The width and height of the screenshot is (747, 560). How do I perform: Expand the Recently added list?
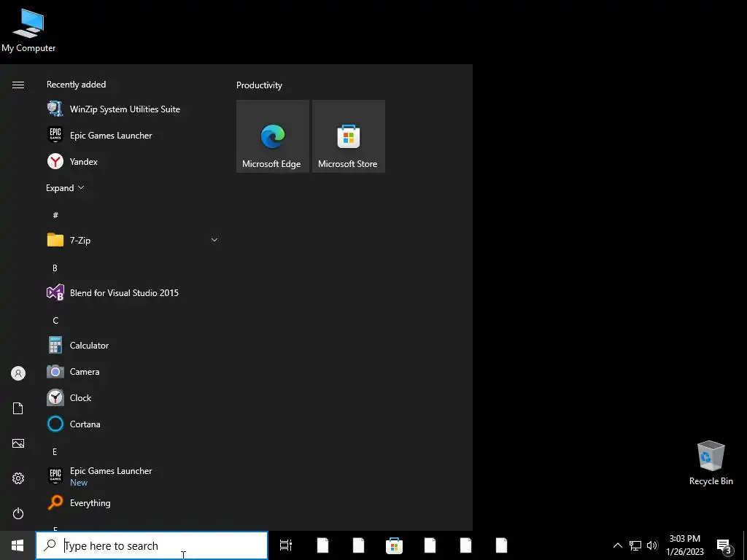tap(65, 187)
